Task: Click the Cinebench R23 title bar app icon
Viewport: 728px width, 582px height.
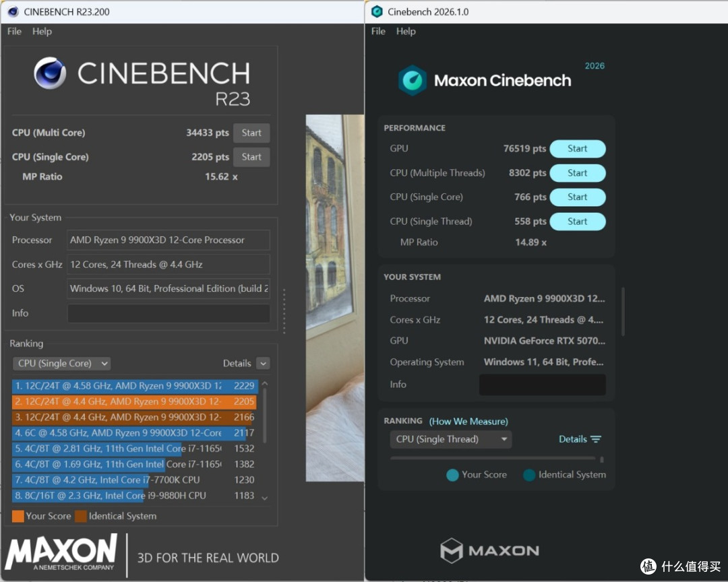Action: [13, 11]
